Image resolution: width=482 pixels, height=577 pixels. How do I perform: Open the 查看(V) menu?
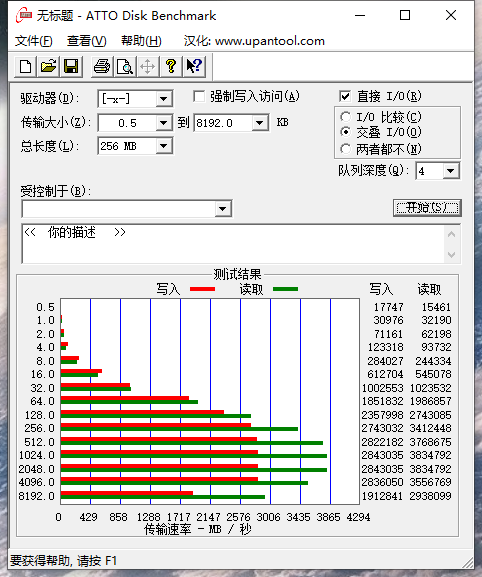[87, 41]
